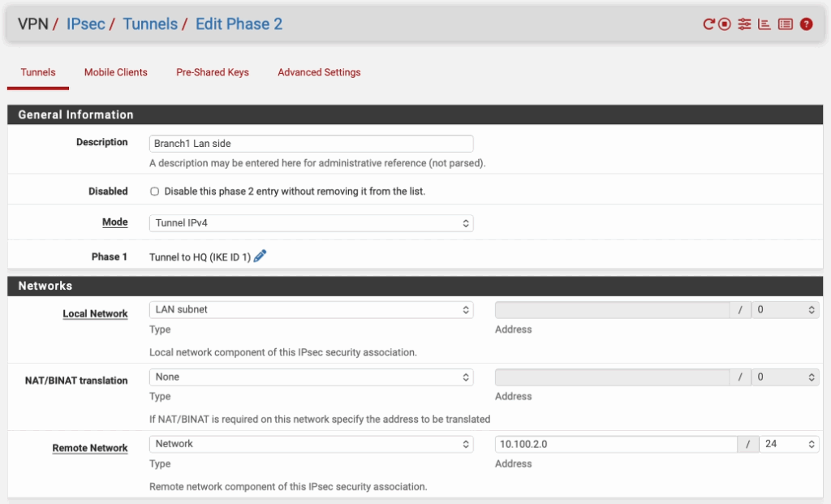Screen dimensions: 831x504
Task: Toggle the Disable this phase 2 entry checkbox
Action: tap(155, 192)
